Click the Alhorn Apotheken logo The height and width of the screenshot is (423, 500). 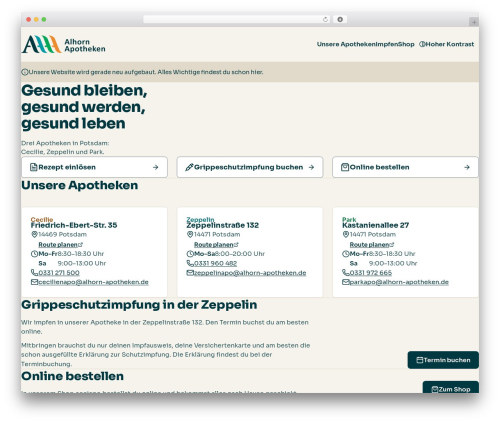click(63, 44)
